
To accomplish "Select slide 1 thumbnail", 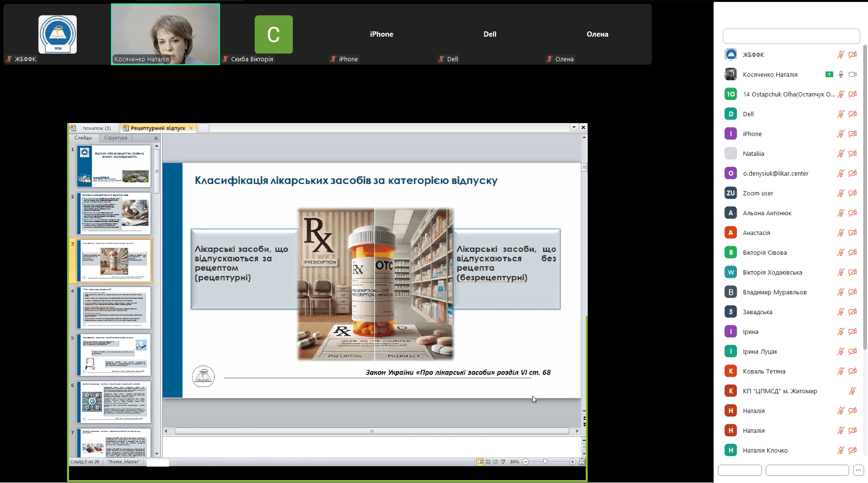I will [x=114, y=166].
